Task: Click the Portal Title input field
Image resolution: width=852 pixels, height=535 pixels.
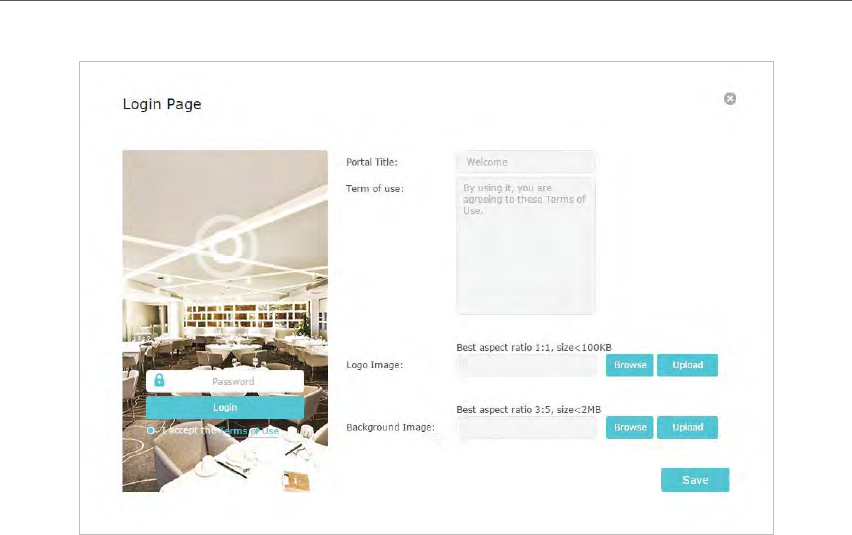Action: pyautogui.click(x=525, y=162)
